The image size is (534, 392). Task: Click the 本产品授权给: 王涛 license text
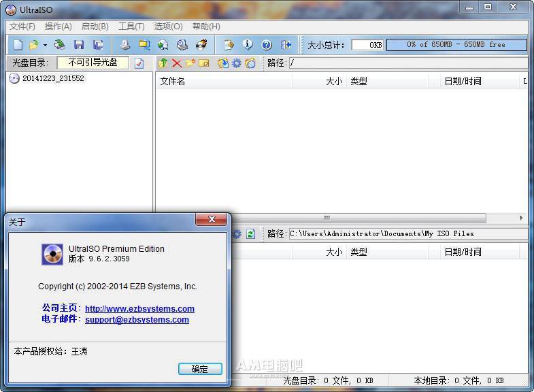coord(51,351)
